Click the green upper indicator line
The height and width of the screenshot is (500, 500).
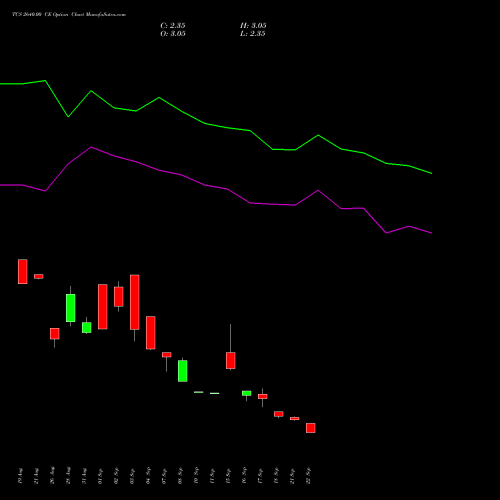coord(216,126)
